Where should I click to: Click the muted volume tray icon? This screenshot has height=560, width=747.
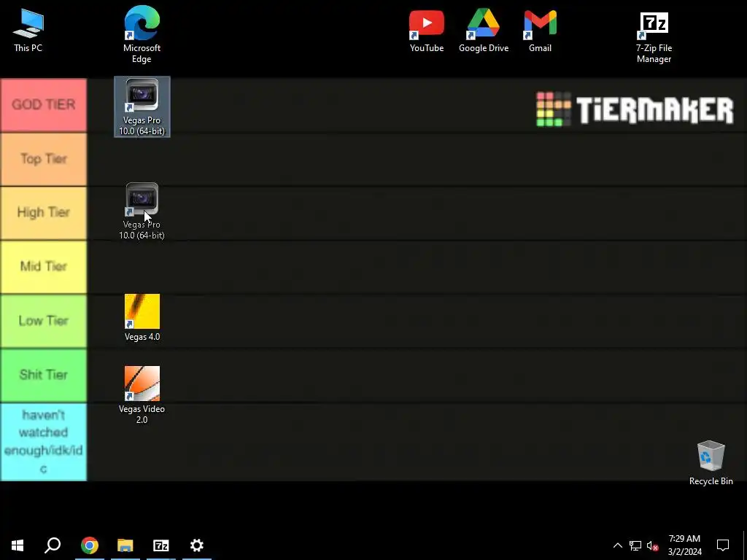(x=653, y=545)
